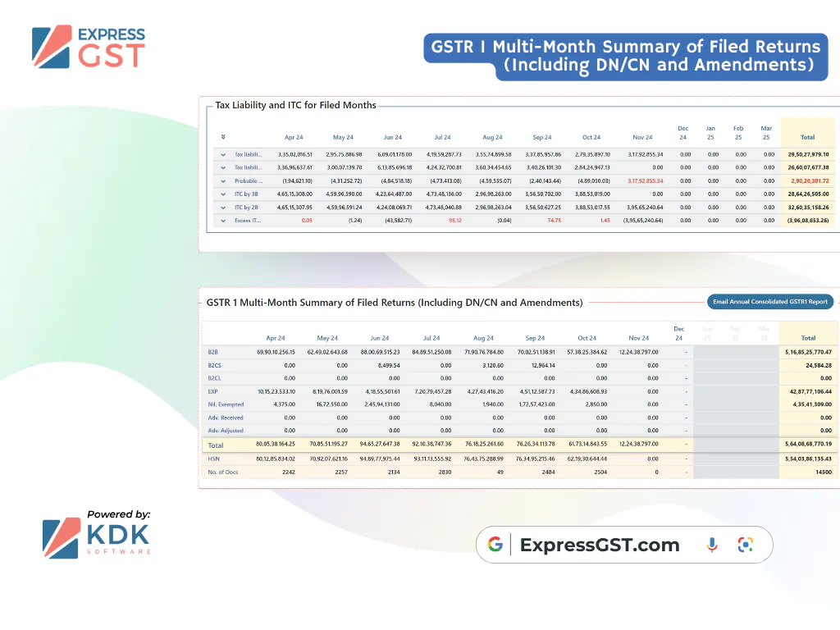The width and height of the screenshot is (840, 630).
Task: Open the B2B row link
Action: tap(212, 352)
